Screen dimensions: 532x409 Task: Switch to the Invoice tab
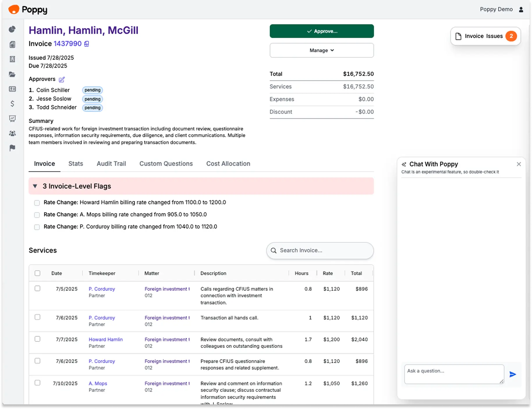pyautogui.click(x=45, y=164)
